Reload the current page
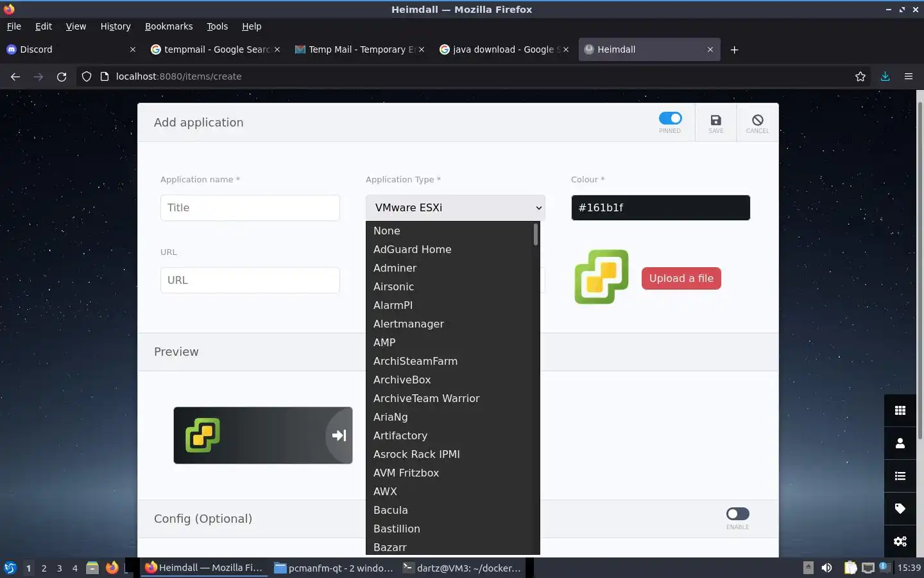The height and width of the screenshot is (578, 924). click(x=62, y=76)
